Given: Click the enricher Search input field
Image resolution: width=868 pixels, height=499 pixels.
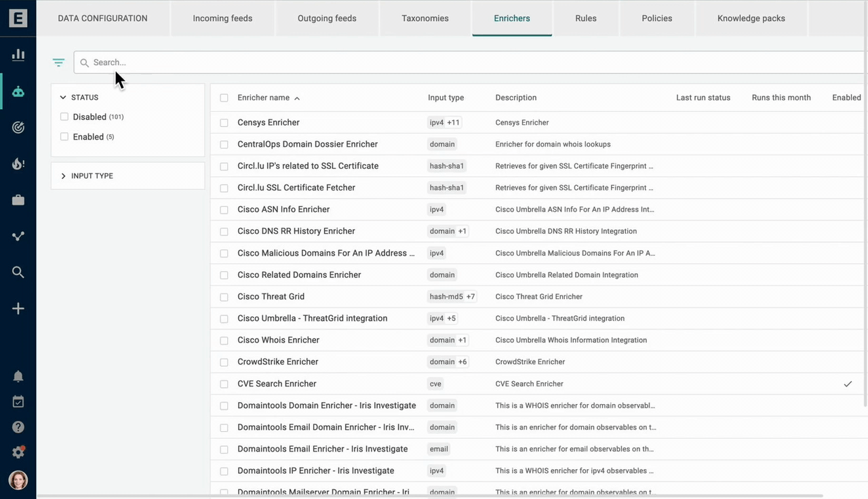Looking at the screenshot, I should pyautogui.click(x=470, y=62).
